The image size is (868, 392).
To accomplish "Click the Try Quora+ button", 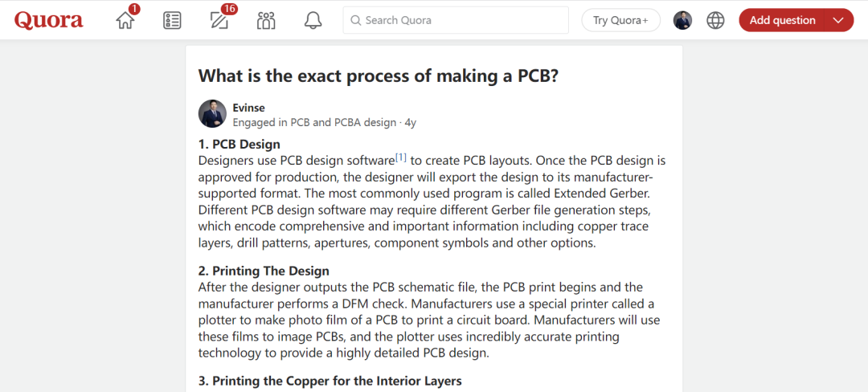I will point(620,20).
